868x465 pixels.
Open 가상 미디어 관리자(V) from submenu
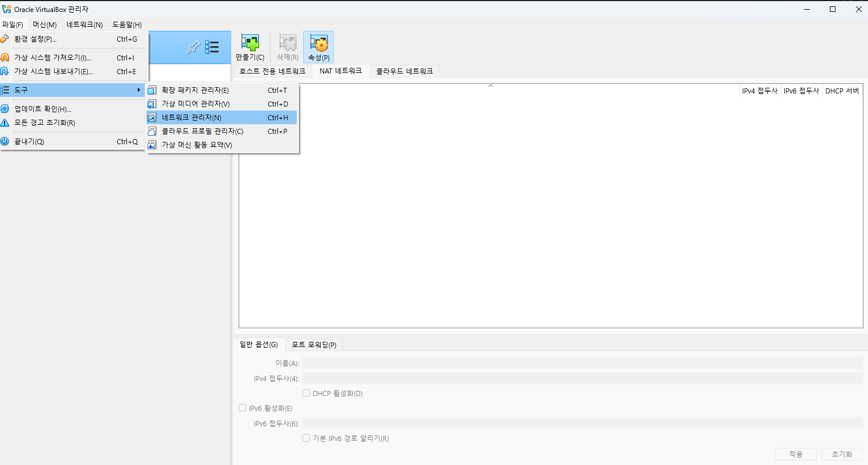(x=222, y=104)
